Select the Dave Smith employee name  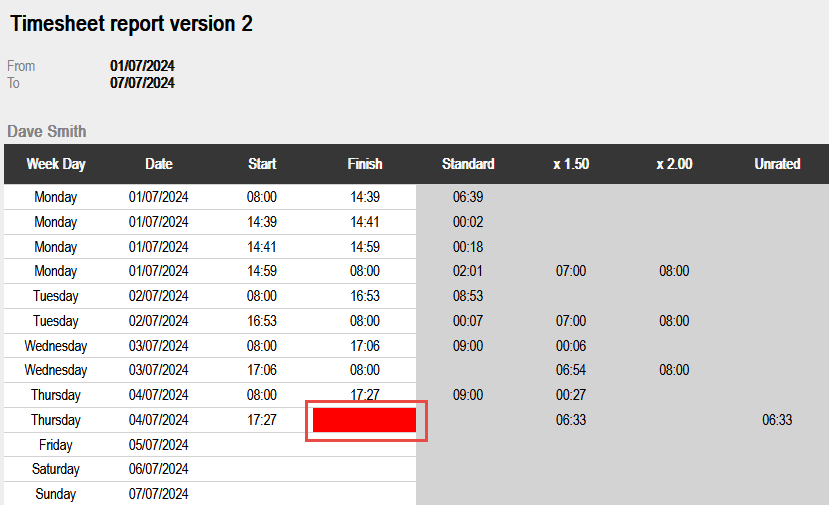47,131
